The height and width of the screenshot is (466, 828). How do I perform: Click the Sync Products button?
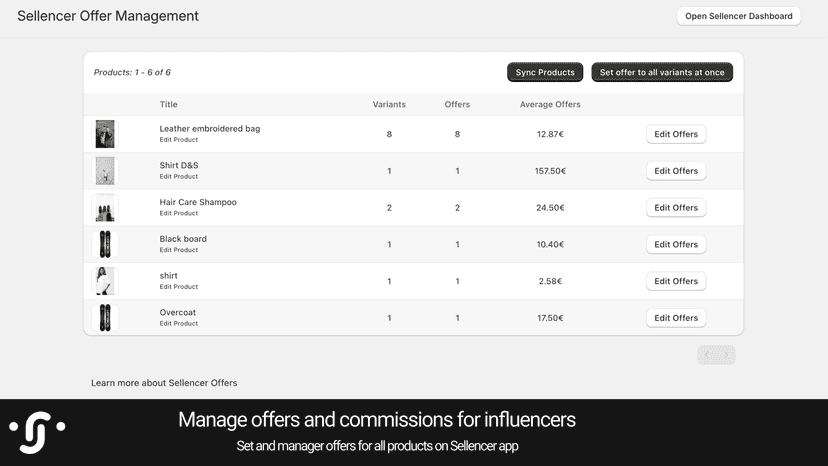pyautogui.click(x=545, y=72)
